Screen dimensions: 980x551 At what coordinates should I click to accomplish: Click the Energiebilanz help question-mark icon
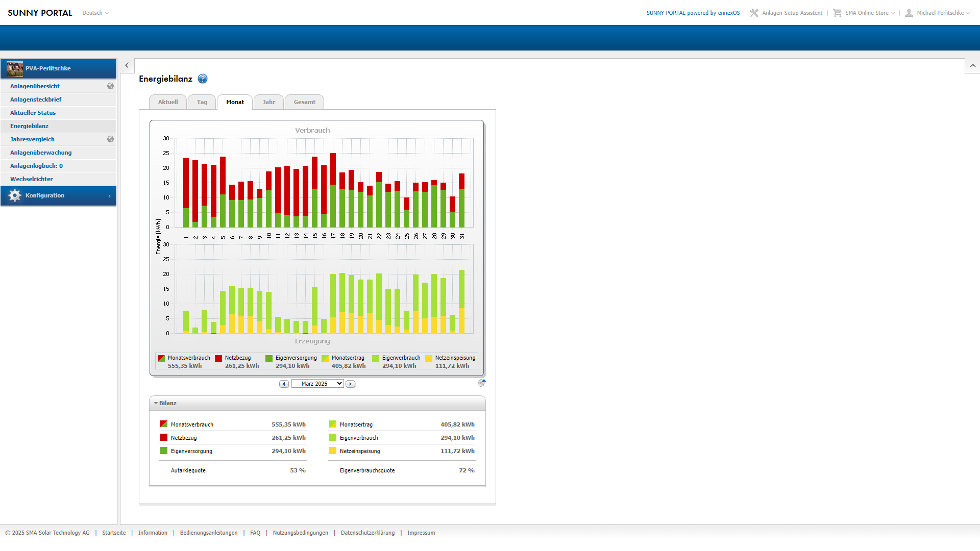[203, 79]
